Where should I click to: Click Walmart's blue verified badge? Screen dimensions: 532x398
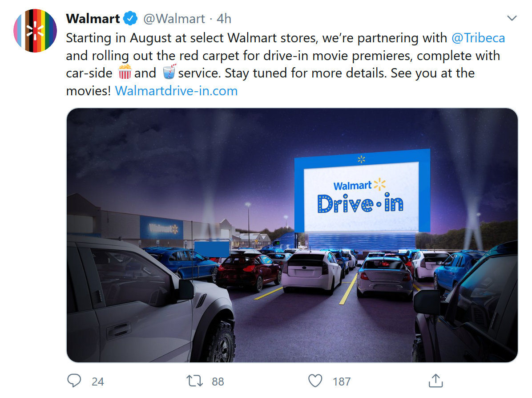130,18
